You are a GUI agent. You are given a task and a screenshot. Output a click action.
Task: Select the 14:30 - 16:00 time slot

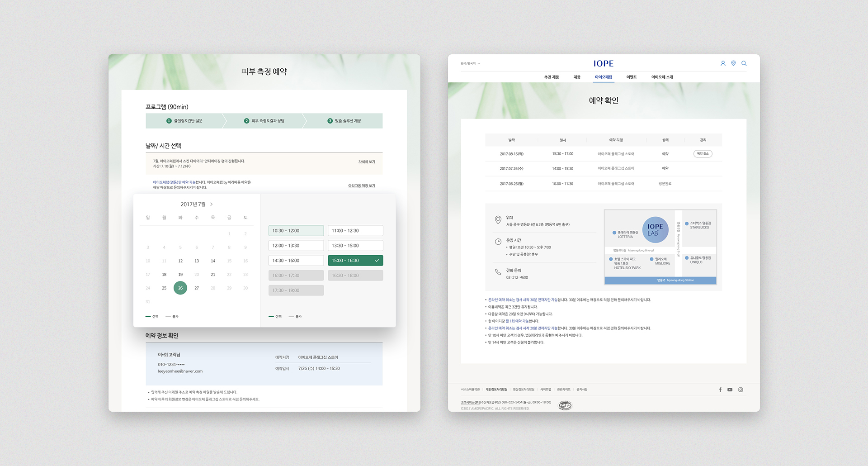[x=296, y=261]
